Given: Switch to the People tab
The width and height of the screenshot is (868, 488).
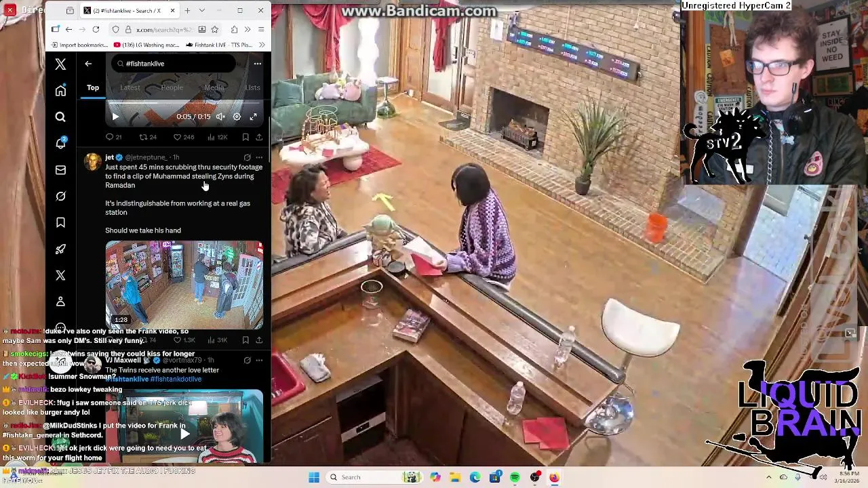Looking at the screenshot, I should click(172, 87).
